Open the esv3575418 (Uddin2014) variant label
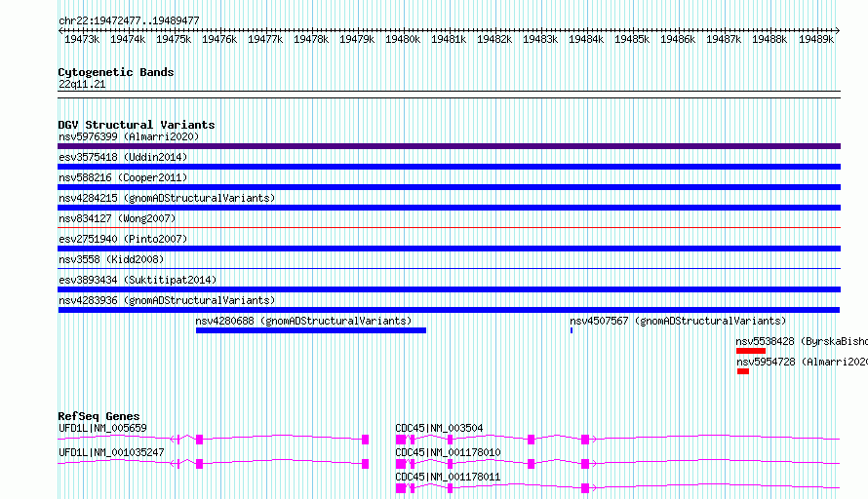This screenshot has height=499, width=868. [123, 157]
